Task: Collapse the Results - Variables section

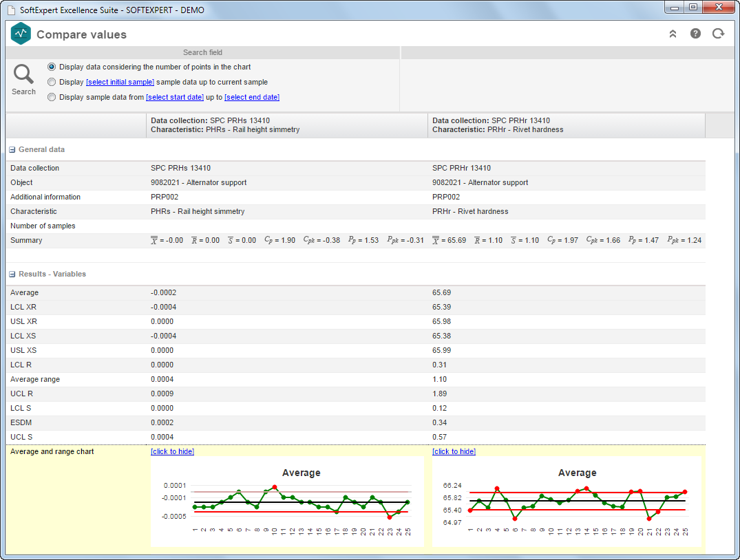Action: [x=12, y=274]
